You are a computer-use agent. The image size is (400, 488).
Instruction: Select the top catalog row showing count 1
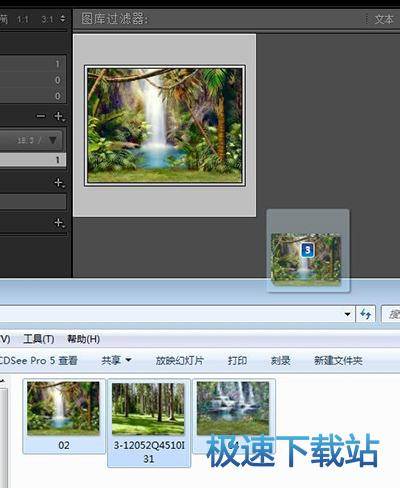33,63
